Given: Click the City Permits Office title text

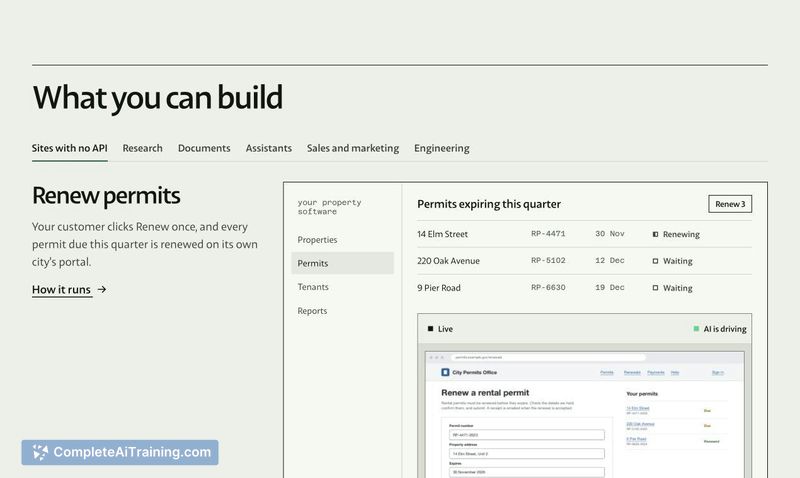Looking at the screenshot, I should pos(474,372).
